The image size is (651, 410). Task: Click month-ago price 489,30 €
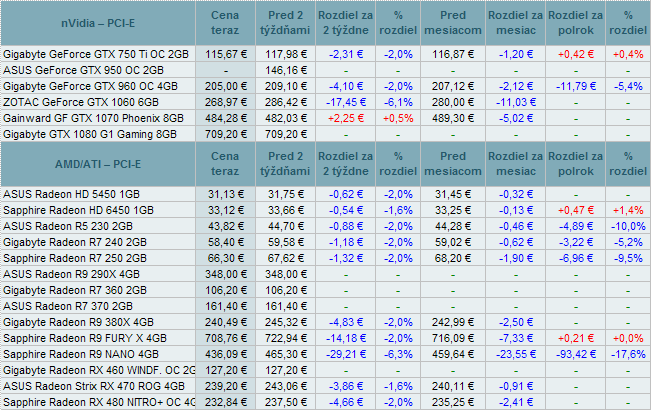click(x=453, y=118)
